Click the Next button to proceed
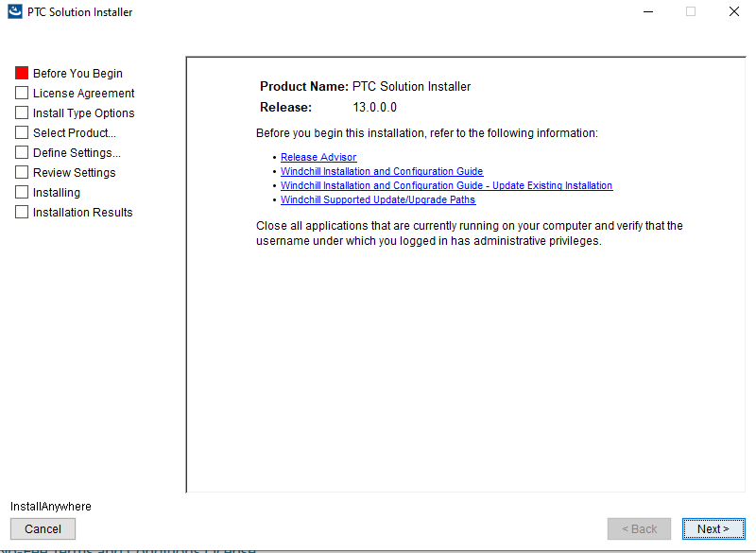Image resolution: width=756 pixels, height=553 pixels. tap(713, 528)
